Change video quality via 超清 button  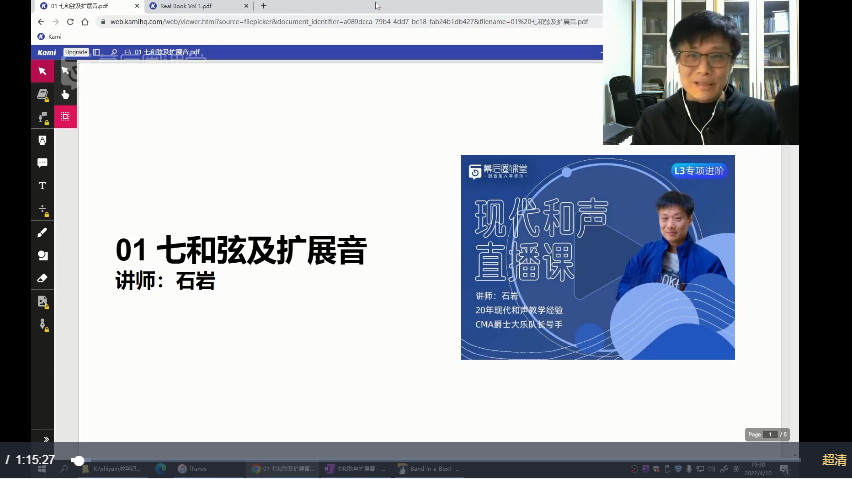point(834,460)
